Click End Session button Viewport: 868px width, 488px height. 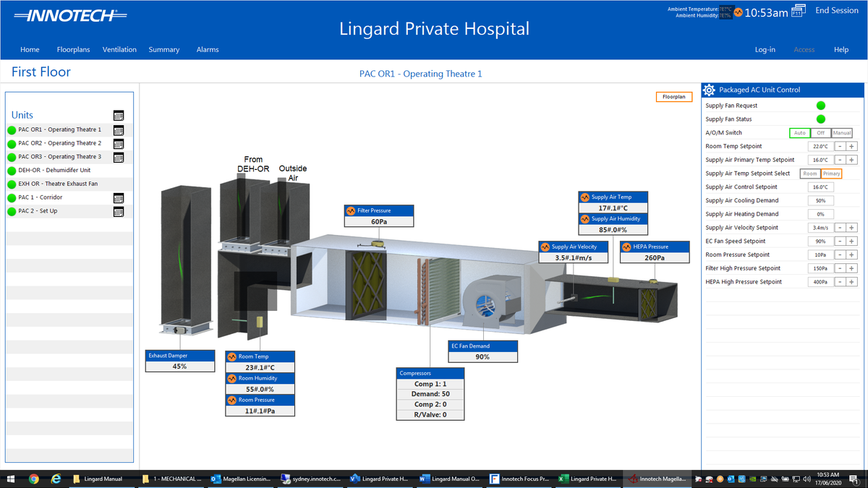837,11
